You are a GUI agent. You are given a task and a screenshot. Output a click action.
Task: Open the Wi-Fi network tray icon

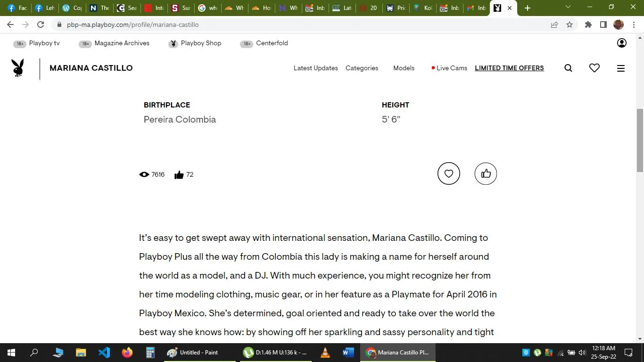click(561, 353)
